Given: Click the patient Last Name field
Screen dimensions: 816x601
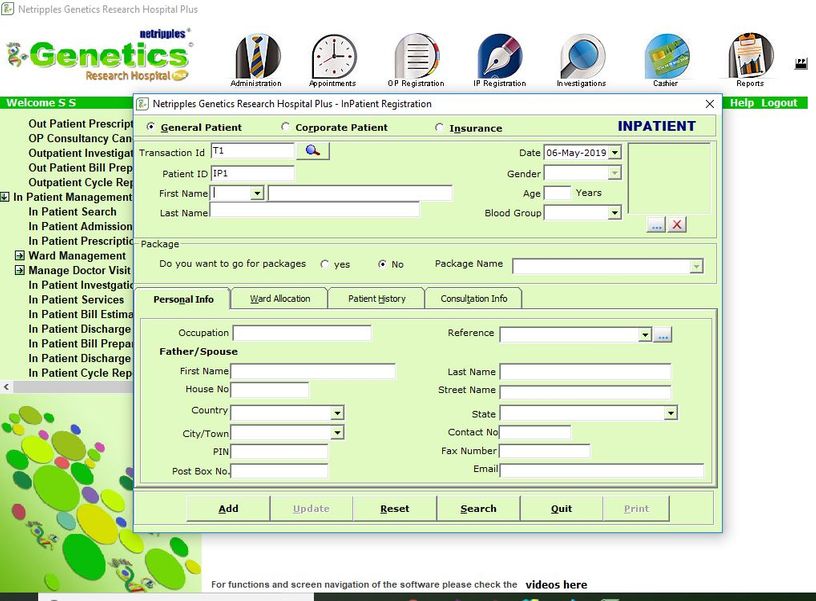Looking at the screenshot, I should coord(314,210).
